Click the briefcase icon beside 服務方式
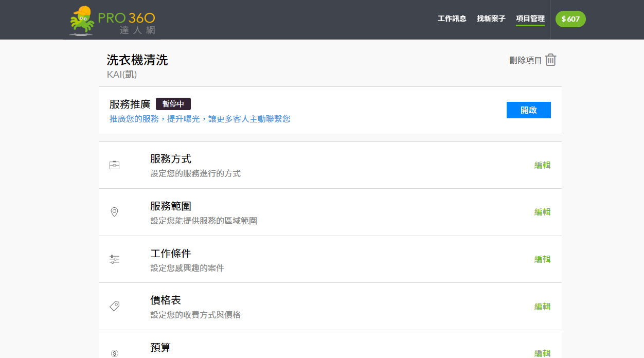The width and height of the screenshot is (644, 358). pos(114,165)
